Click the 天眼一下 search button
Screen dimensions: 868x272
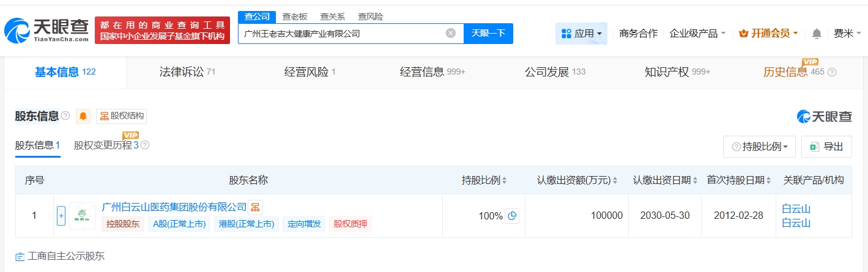coord(488,34)
